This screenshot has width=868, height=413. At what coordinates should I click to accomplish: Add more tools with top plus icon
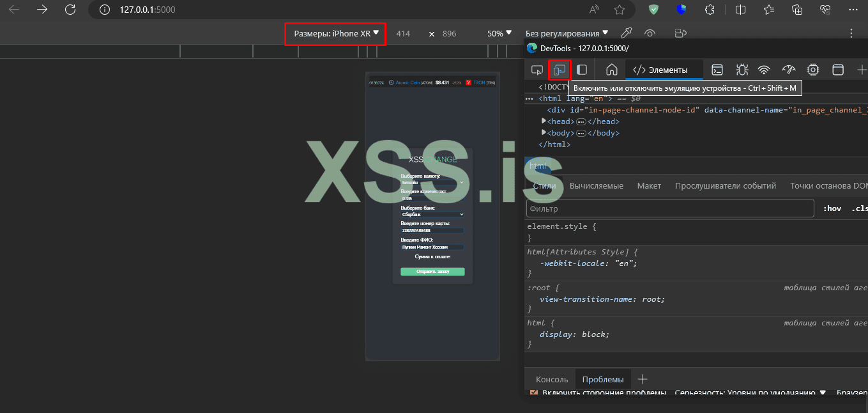pyautogui.click(x=862, y=70)
